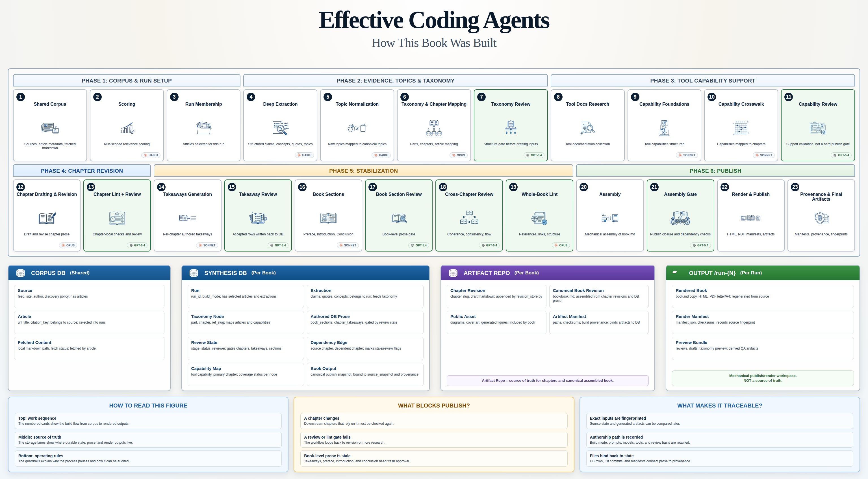Click the Whole-Book Lint globe icon
Image resolution: width=868 pixels, height=479 pixels.
coord(539,218)
